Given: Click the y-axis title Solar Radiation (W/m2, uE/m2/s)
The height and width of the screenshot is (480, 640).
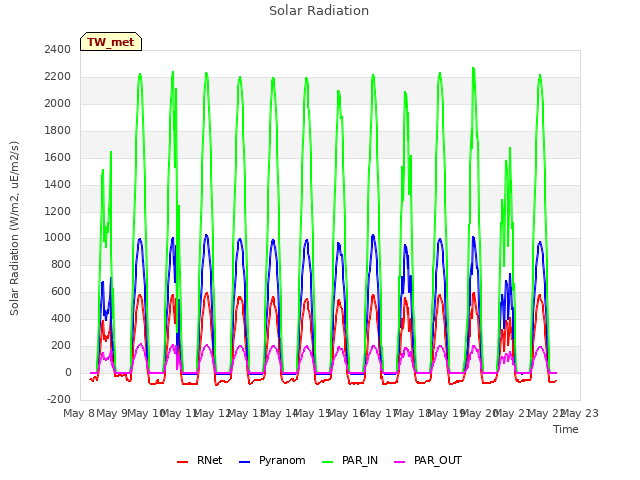Looking at the screenshot, I should click(14, 228).
